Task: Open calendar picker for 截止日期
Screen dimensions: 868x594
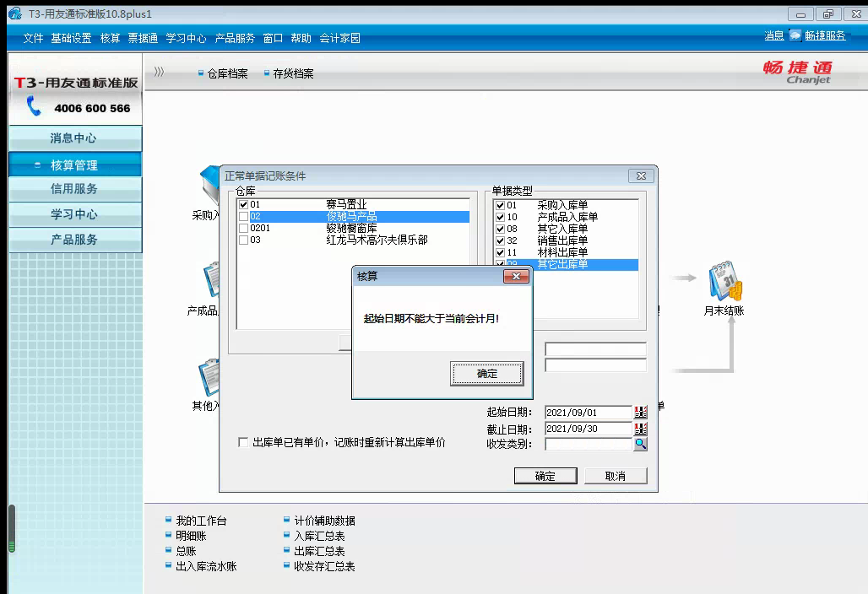Action: click(641, 429)
